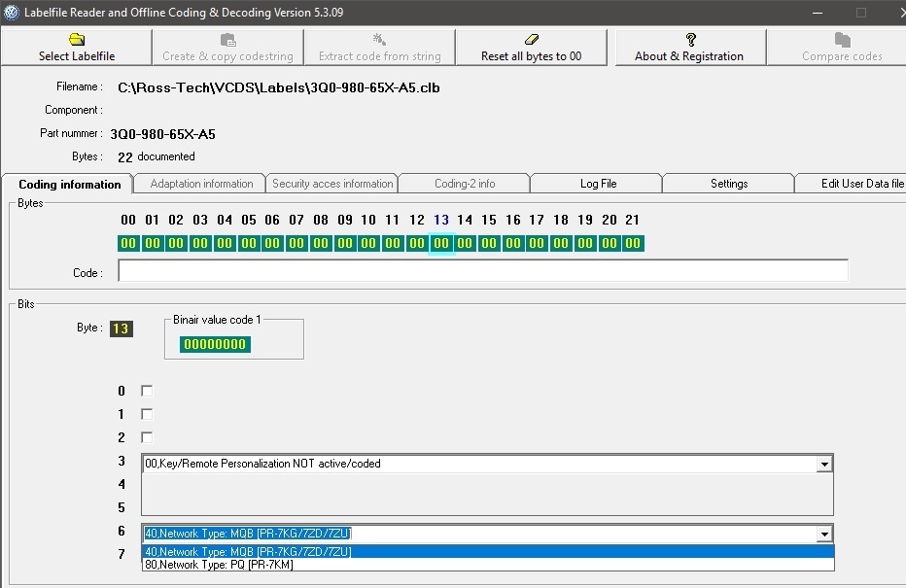
Task: Select byte 05 value cell
Action: (x=249, y=243)
